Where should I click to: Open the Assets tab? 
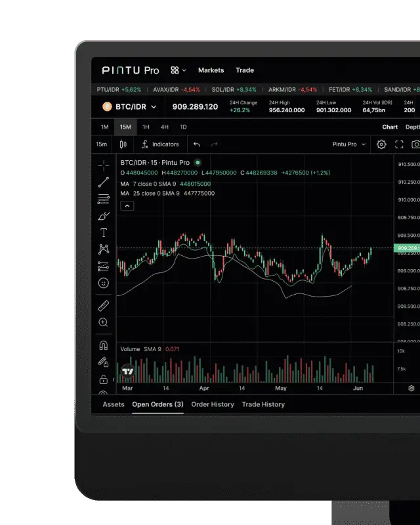[114, 404]
